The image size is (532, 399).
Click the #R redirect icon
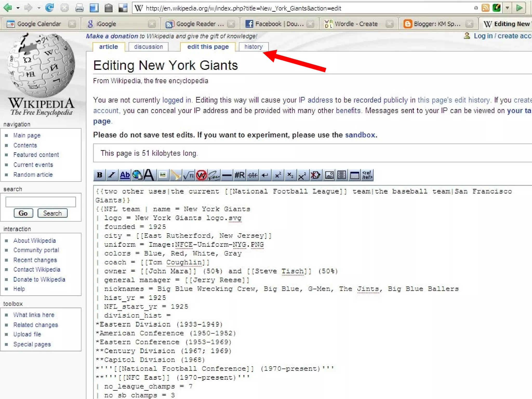[x=240, y=175]
